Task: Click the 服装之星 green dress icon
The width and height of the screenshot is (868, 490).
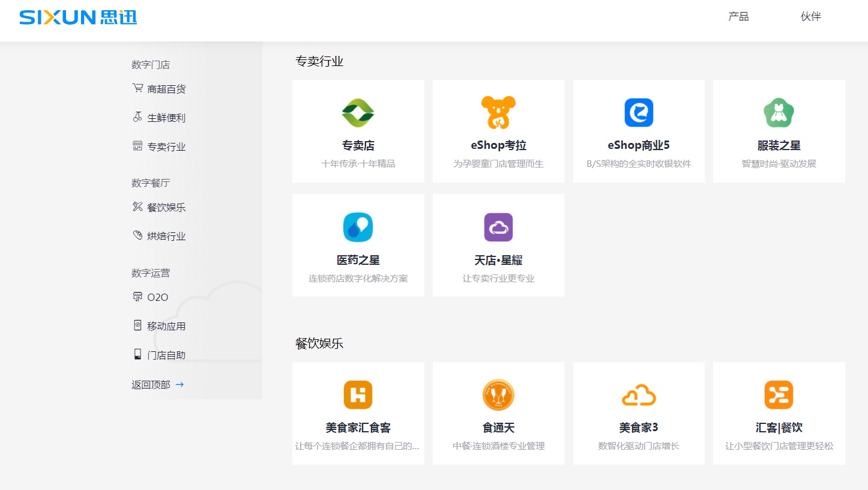Action: tap(779, 112)
